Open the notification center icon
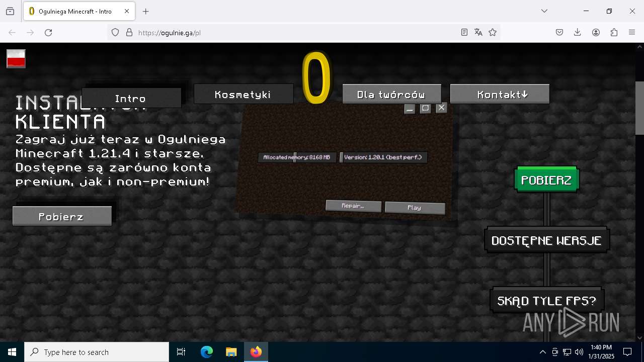Screen dimensions: 644x362 (627, 352)
